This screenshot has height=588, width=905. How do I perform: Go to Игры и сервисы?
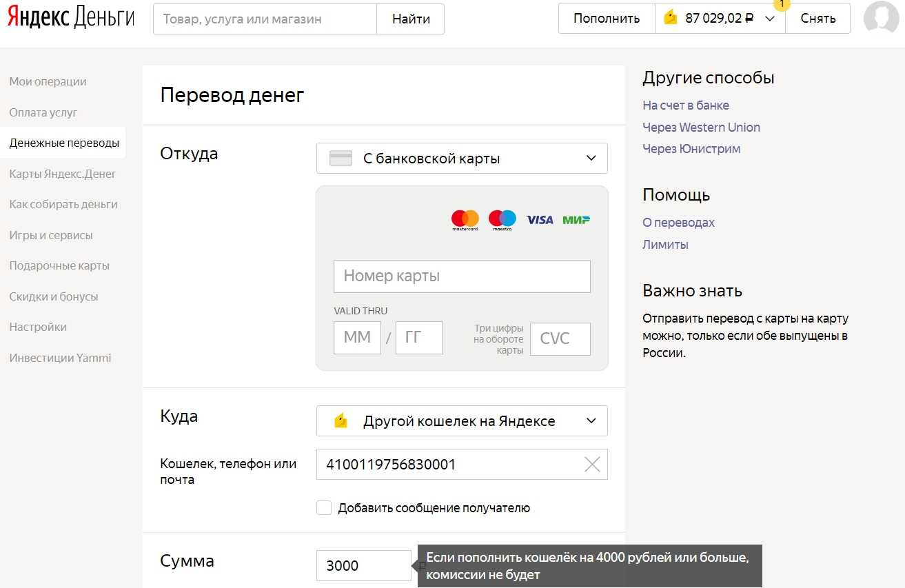pyautogui.click(x=51, y=235)
